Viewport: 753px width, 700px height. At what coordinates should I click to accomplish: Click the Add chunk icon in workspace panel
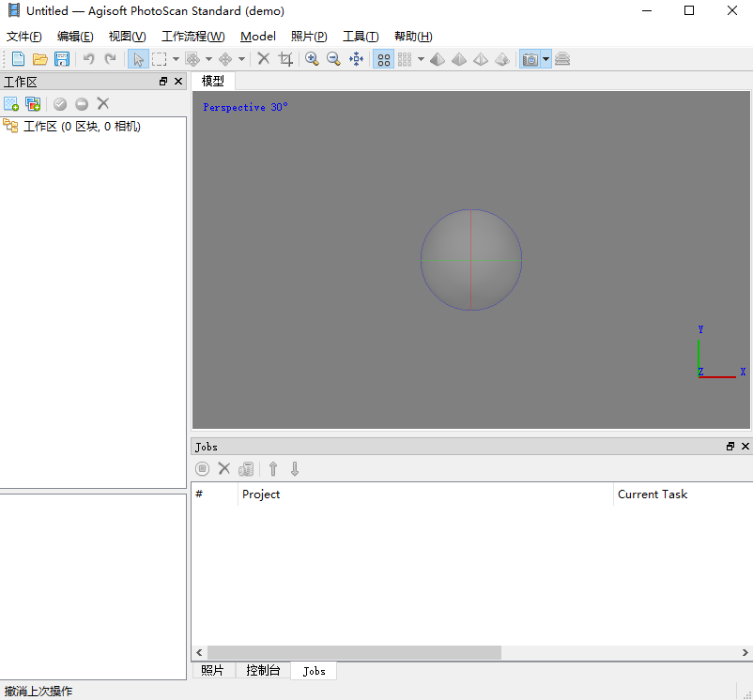(11, 104)
